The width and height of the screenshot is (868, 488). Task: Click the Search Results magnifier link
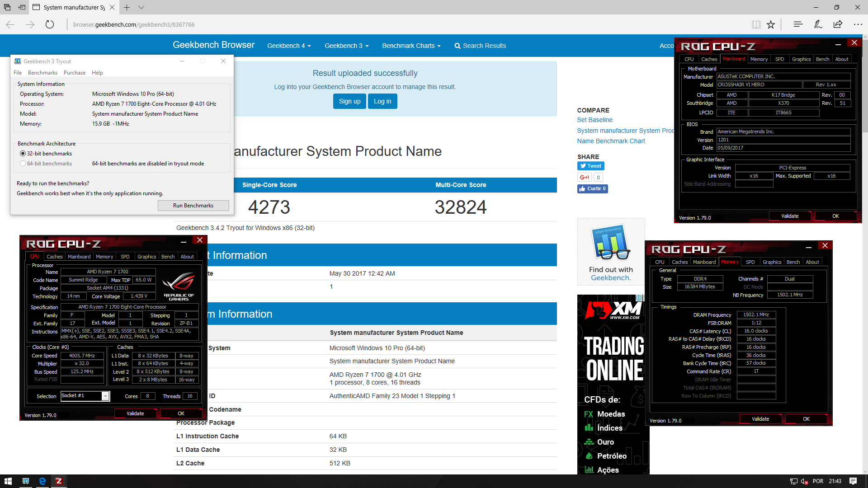(x=480, y=46)
